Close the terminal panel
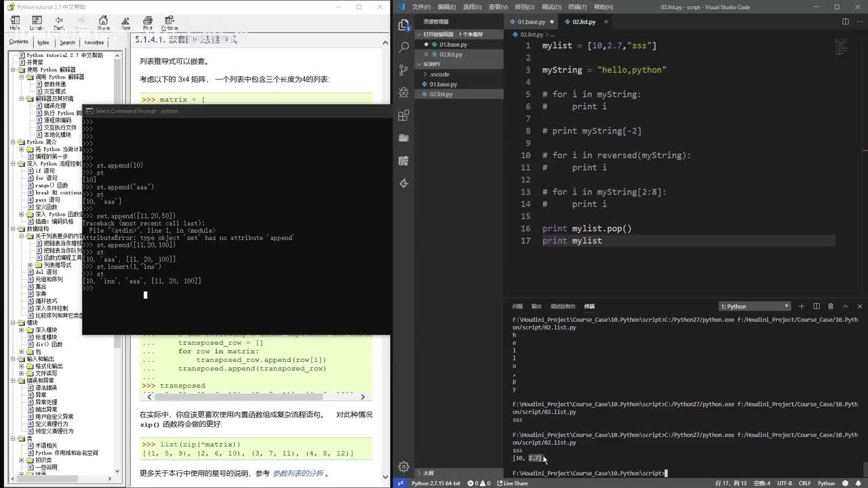The image size is (868, 488). pos(860,306)
